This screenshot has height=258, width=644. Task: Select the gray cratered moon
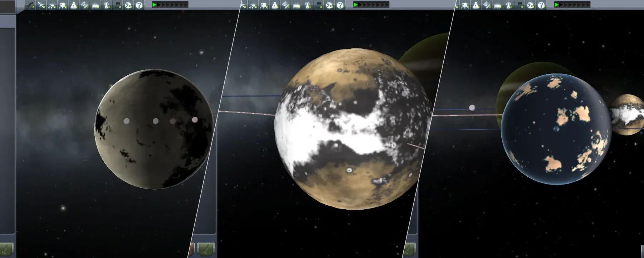point(154,129)
